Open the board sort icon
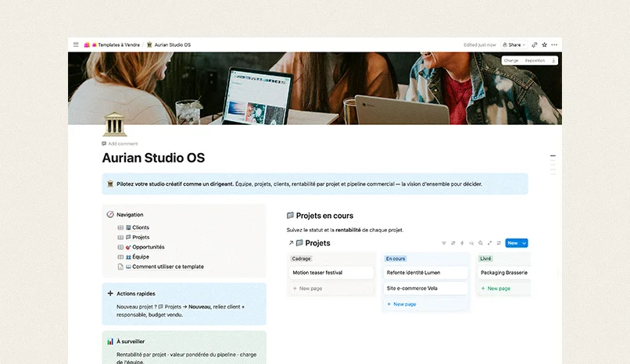 tap(453, 243)
